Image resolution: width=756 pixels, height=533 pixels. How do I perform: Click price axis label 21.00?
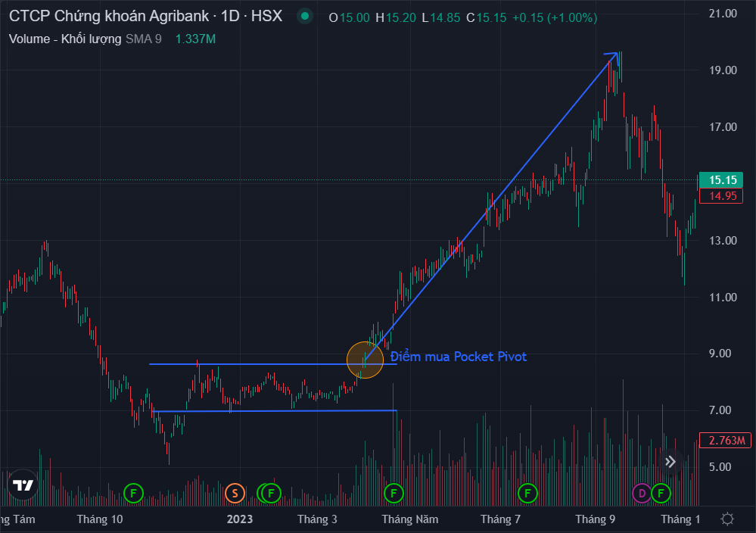click(x=723, y=14)
